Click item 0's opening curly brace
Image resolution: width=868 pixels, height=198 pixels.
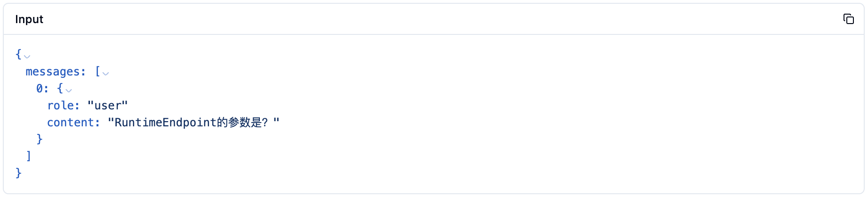click(60, 89)
